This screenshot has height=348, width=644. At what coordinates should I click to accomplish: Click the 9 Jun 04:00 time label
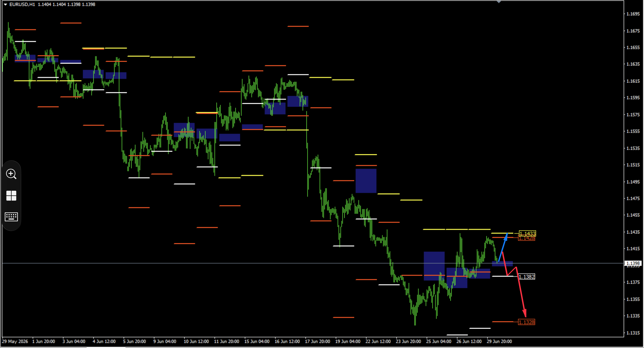165,341
